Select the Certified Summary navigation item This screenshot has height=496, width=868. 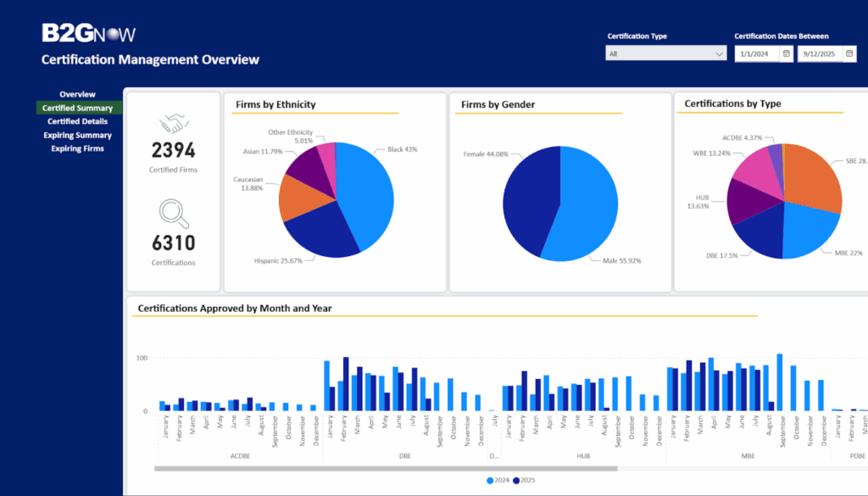(x=77, y=108)
